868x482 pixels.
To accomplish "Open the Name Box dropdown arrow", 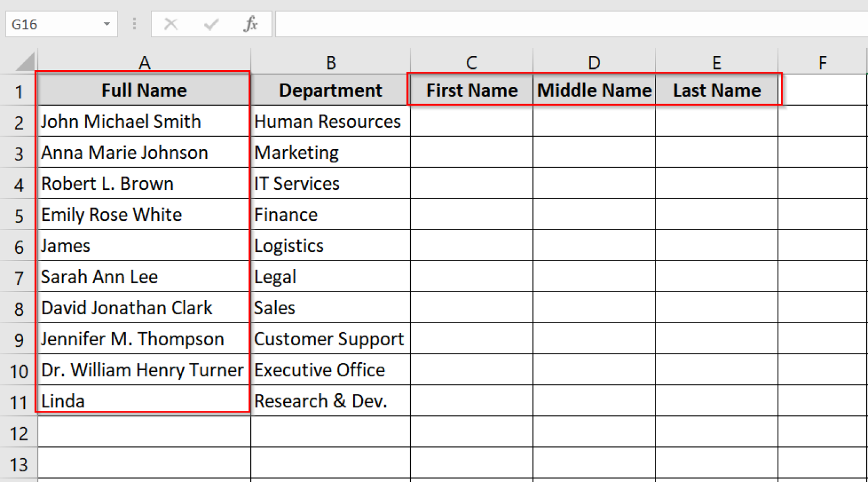I will pos(106,24).
